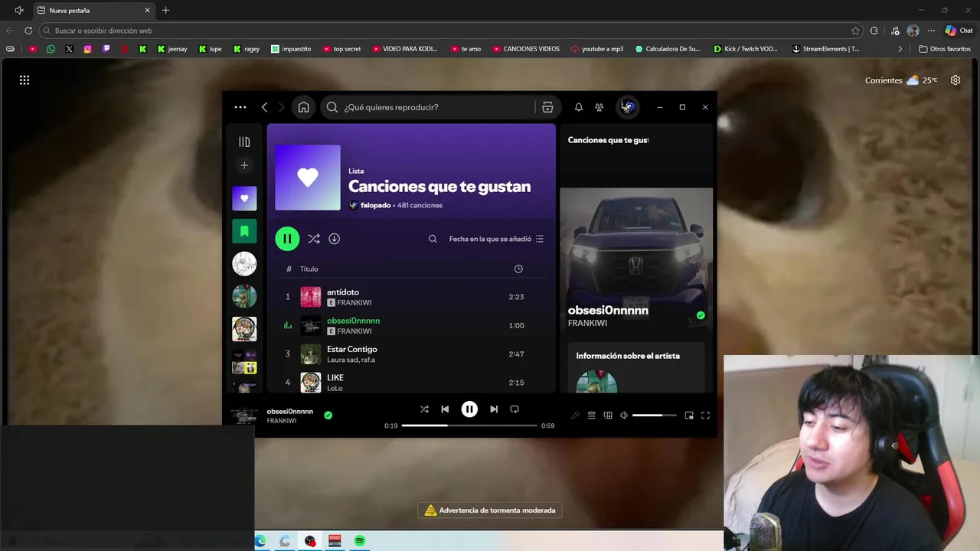980x551 pixels.
Task: Open artist link 'Laura sad, raf.a'
Action: 351,360
